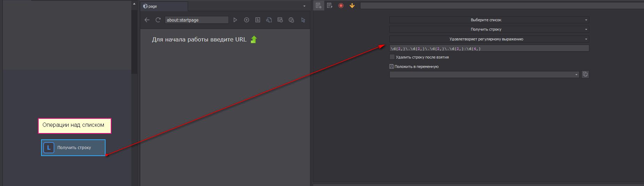Viewport: 644px width, 186px height.
Task: Open the 'Получить строку' action dropdown
Action: 489,29
